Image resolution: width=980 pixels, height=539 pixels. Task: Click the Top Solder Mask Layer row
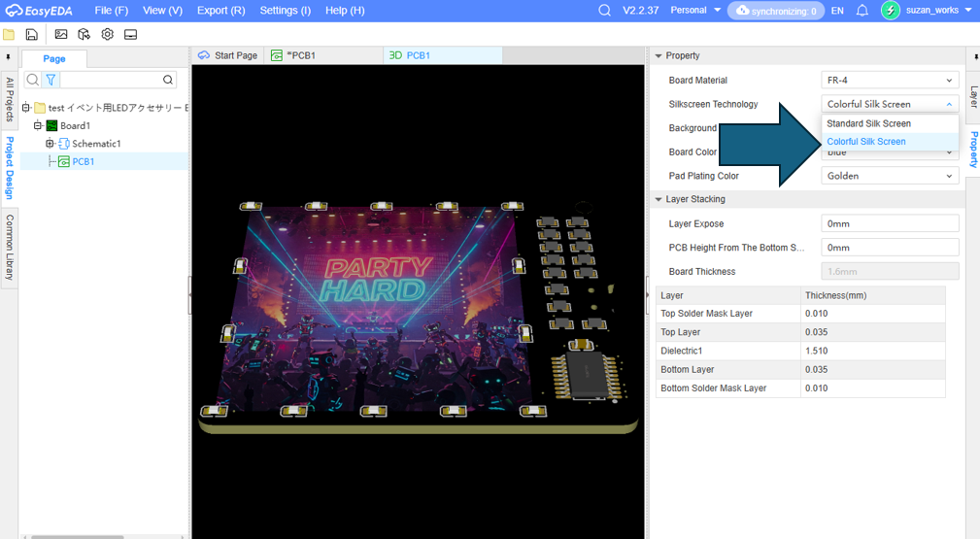tap(800, 314)
